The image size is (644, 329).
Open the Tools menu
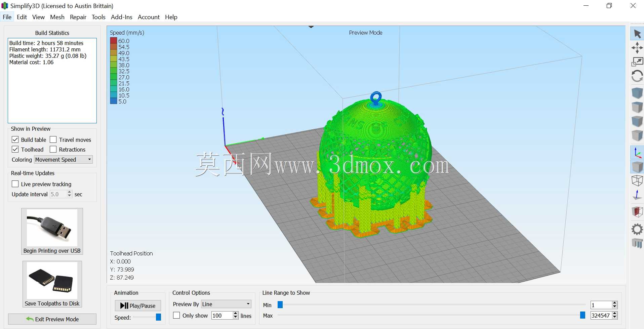point(98,17)
